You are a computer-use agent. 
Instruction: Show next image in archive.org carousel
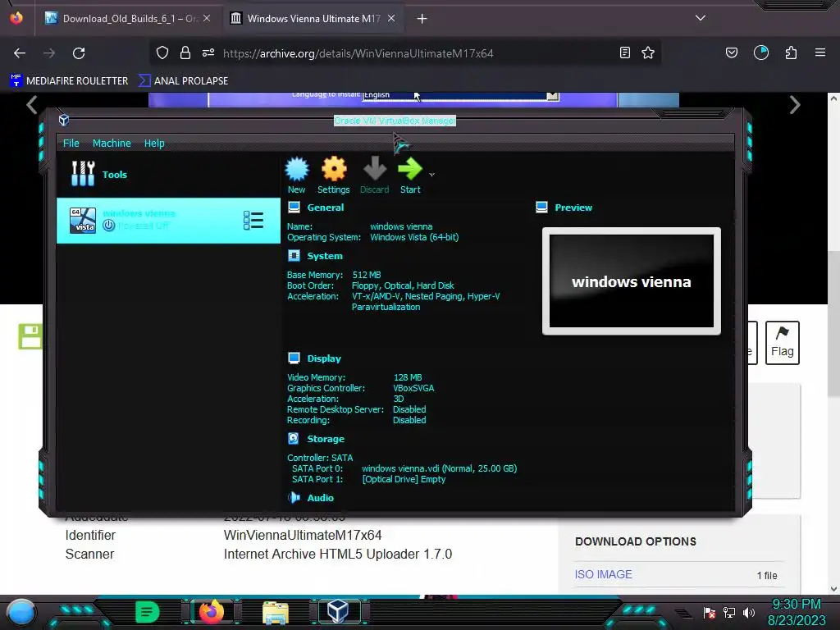click(x=794, y=105)
